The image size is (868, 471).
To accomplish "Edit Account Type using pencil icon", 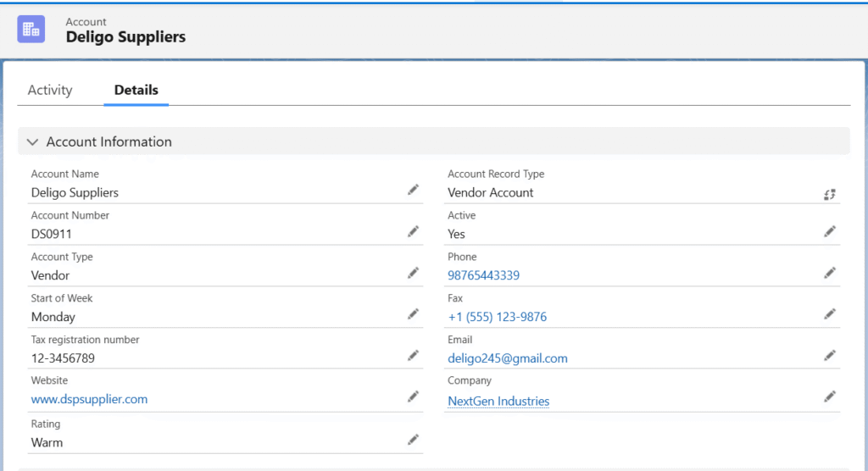I will coord(413,274).
